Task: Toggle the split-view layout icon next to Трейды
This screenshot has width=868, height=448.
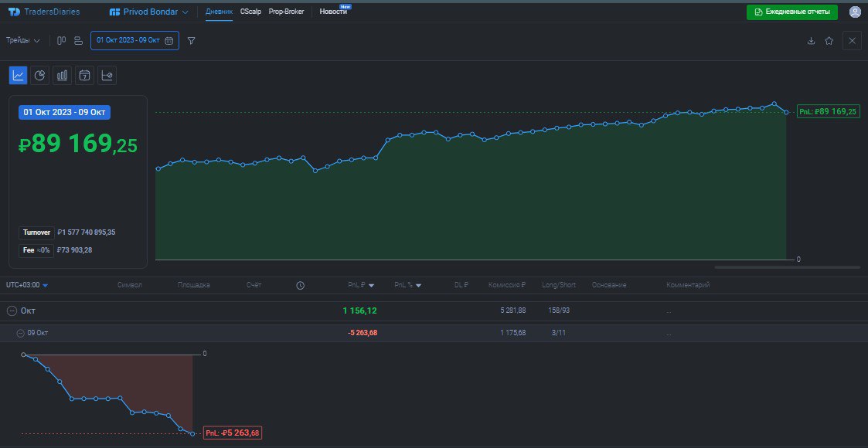Action: pos(61,40)
